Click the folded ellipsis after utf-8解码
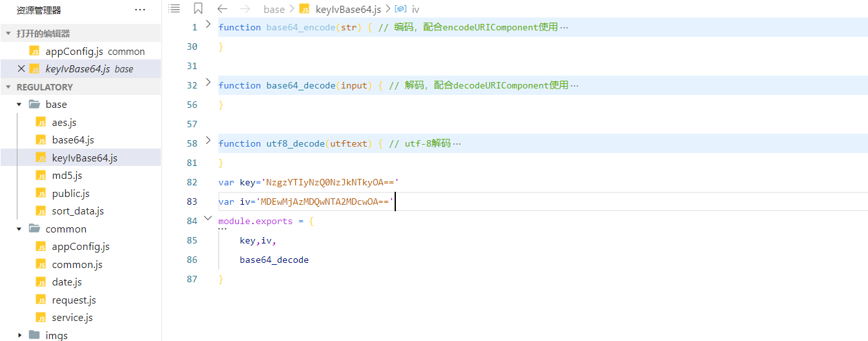The image size is (868, 341). [457, 144]
